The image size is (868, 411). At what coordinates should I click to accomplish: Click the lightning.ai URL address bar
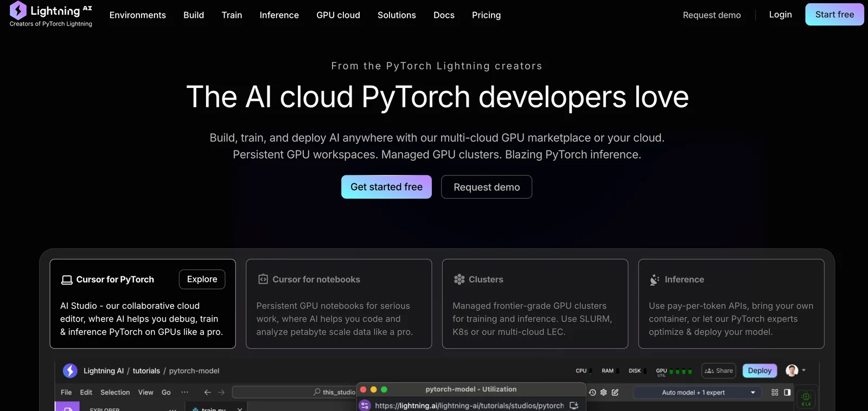pyautogui.click(x=469, y=406)
